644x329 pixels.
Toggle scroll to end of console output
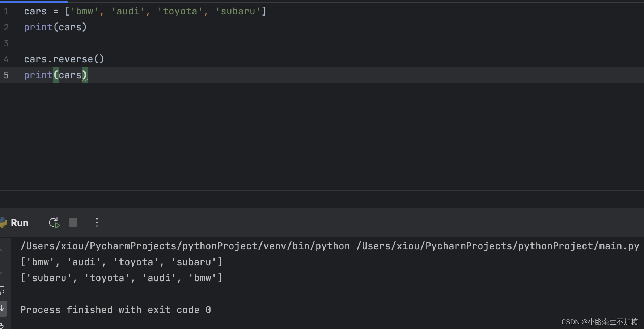pos(3,309)
